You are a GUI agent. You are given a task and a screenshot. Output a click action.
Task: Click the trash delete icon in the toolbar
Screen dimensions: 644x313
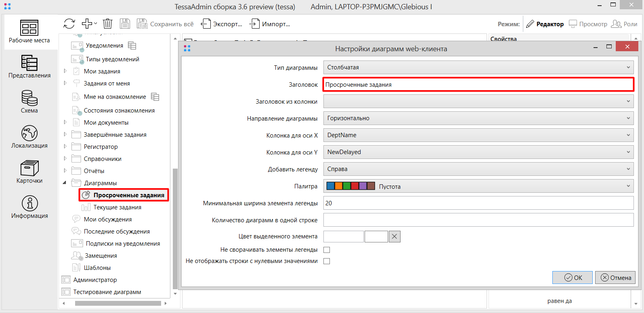(x=107, y=24)
